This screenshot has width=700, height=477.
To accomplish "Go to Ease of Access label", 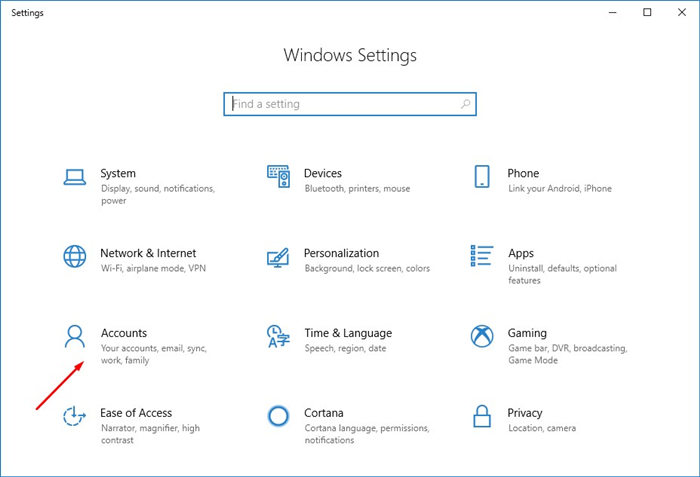I will (136, 413).
